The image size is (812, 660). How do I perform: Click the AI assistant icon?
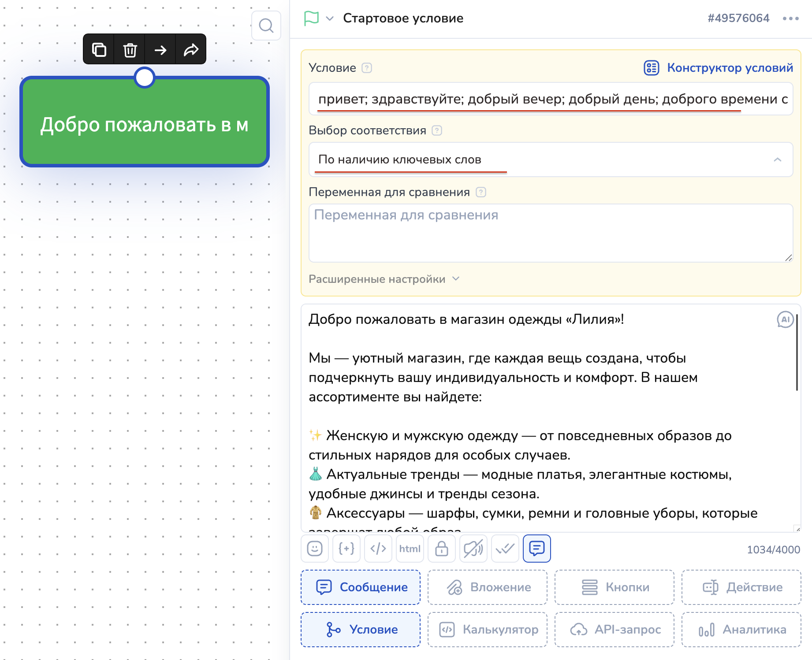tap(785, 319)
